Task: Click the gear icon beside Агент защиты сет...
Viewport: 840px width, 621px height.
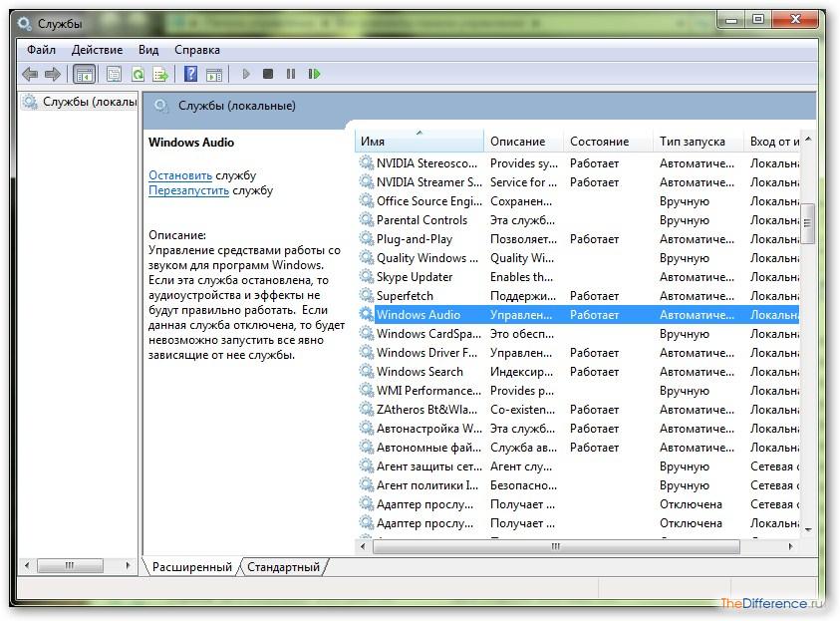Action: click(x=367, y=466)
